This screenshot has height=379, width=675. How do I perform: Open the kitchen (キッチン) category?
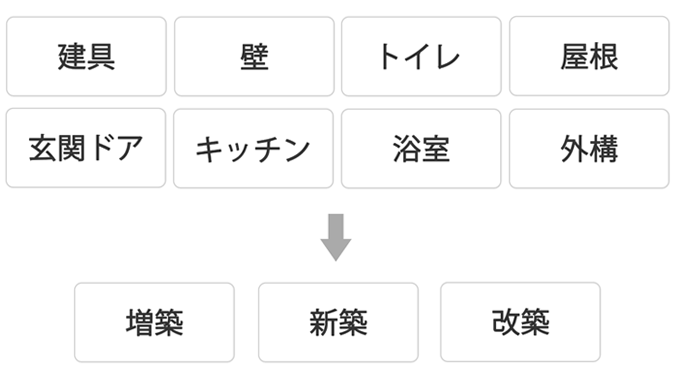254,149
